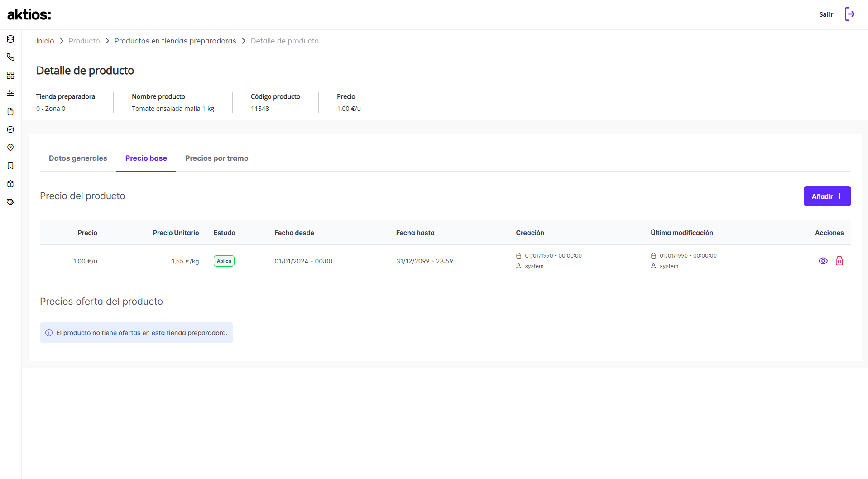Image resolution: width=868 pixels, height=479 pixels.
Task: Click the info icon in offers notice
Action: [x=49, y=333]
